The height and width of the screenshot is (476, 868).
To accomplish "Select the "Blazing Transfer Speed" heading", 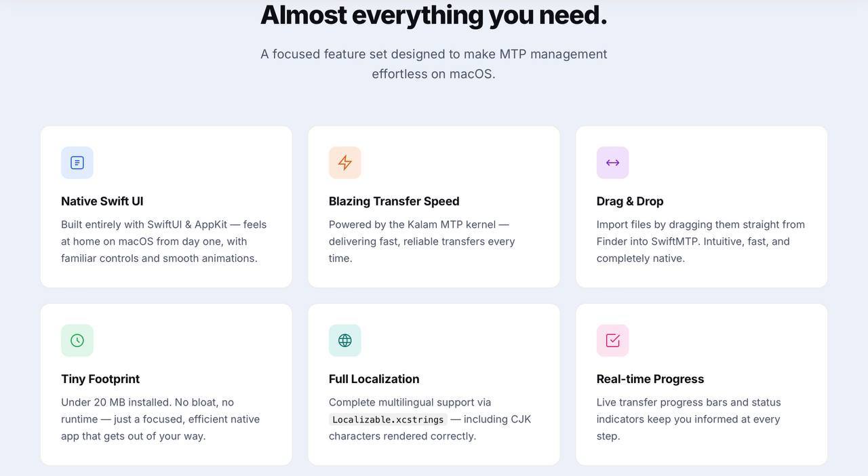I will tap(394, 201).
